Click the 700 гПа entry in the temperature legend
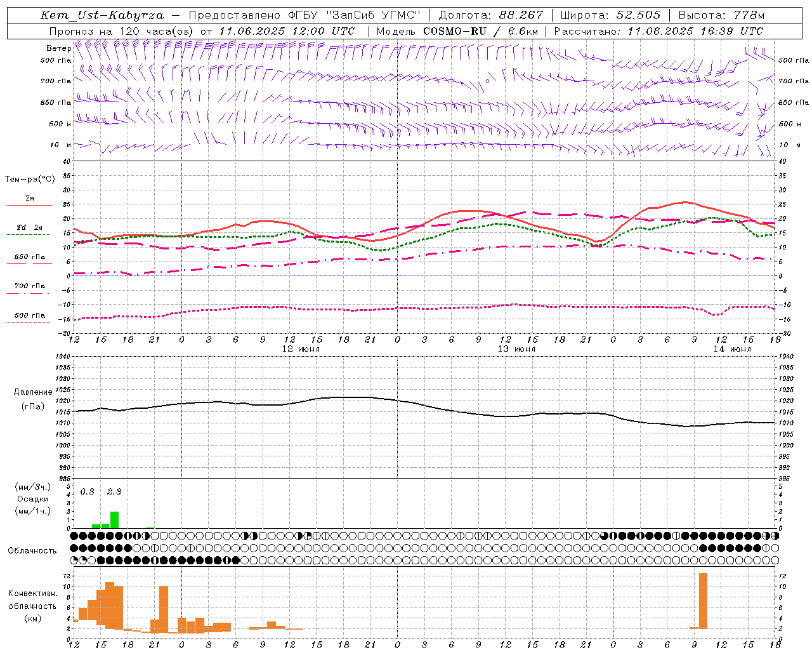This screenshot has width=812, height=650. 29,286
